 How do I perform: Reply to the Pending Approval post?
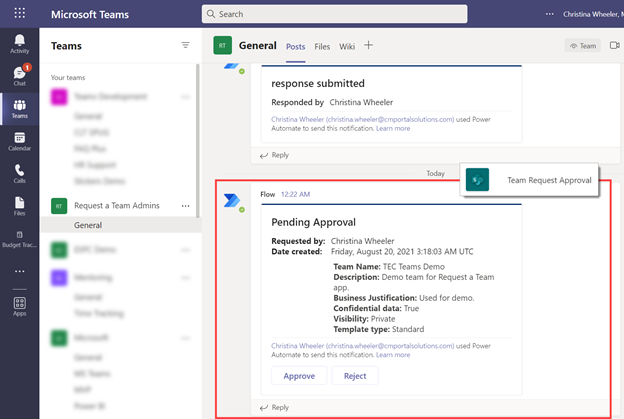pyautogui.click(x=275, y=407)
